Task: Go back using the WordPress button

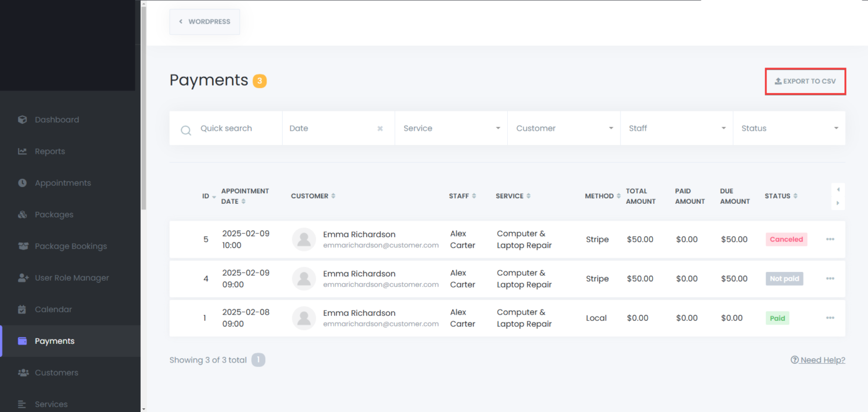Action: (205, 22)
